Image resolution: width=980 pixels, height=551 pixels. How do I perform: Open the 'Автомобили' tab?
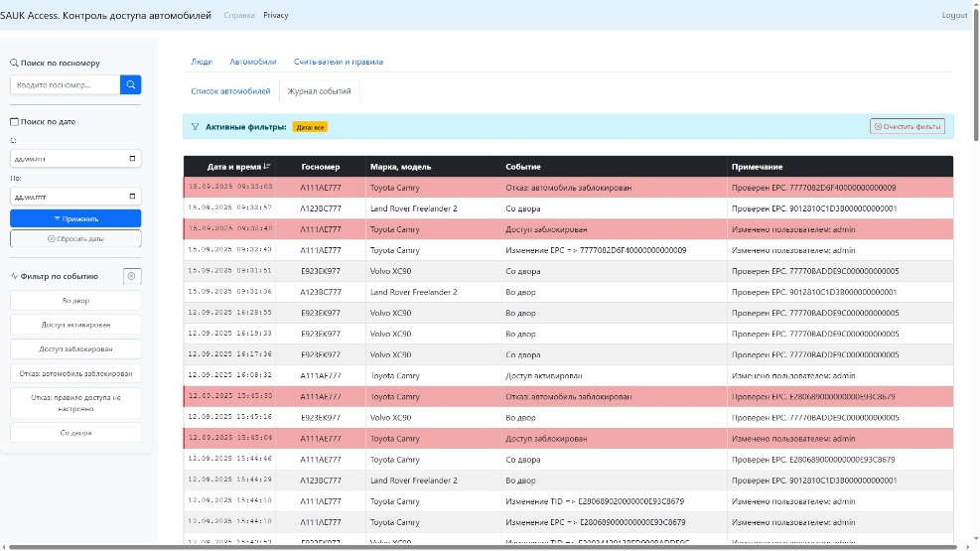pos(252,62)
